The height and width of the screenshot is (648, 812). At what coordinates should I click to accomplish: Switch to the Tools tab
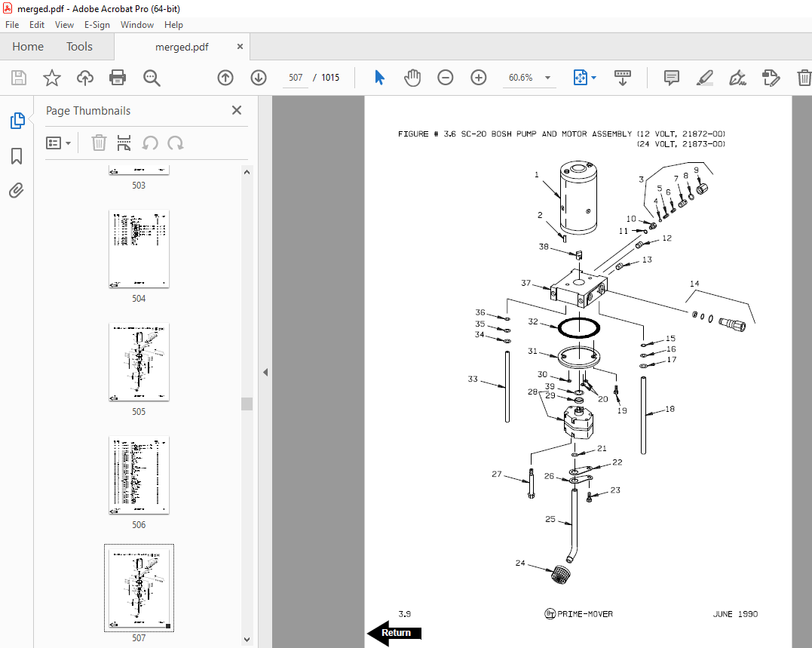pos(79,47)
